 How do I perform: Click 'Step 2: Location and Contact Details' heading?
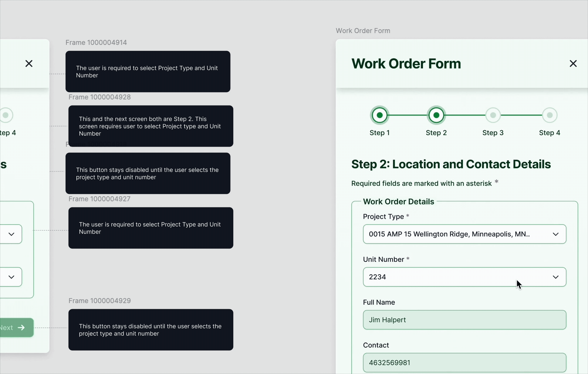point(451,164)
